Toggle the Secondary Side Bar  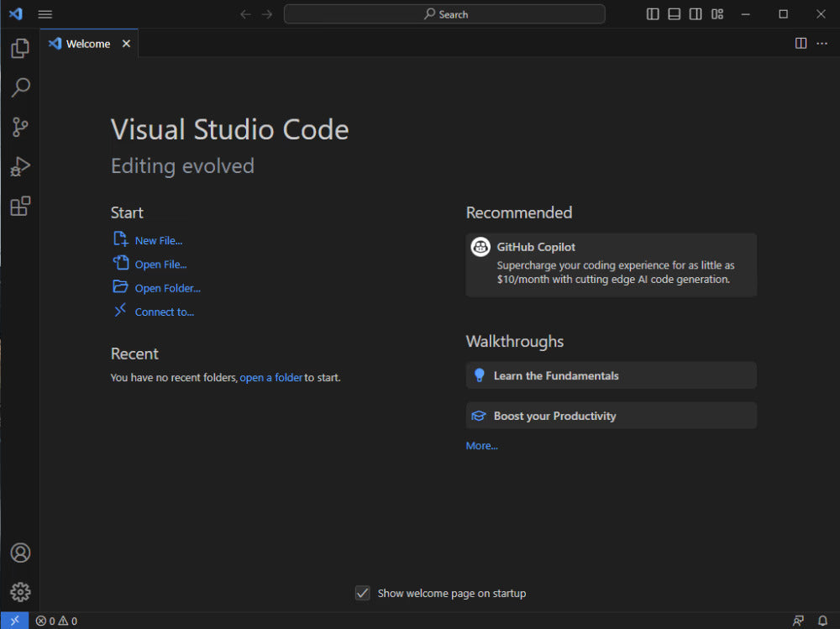pos(696,13)
